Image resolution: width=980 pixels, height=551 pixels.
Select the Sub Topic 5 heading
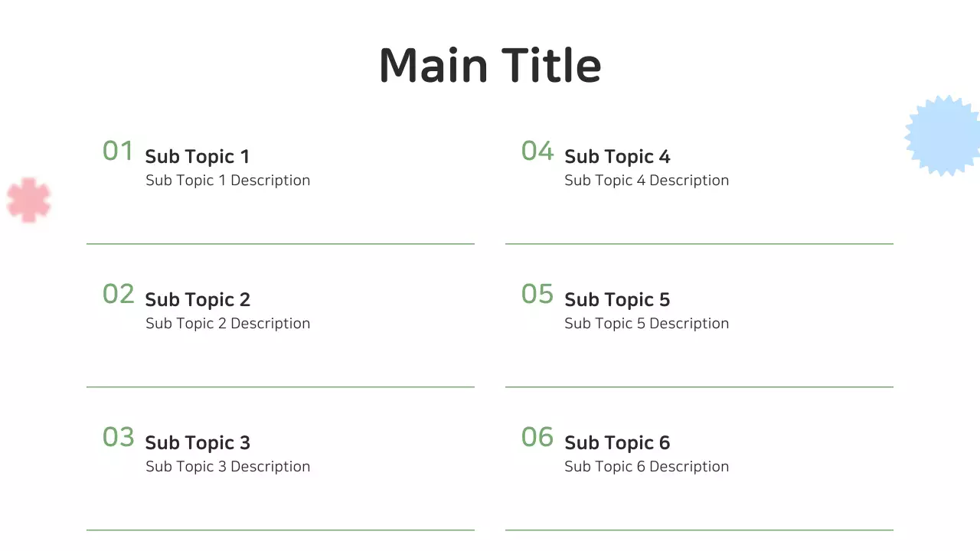pyautogui.click(x=616, y=300)
